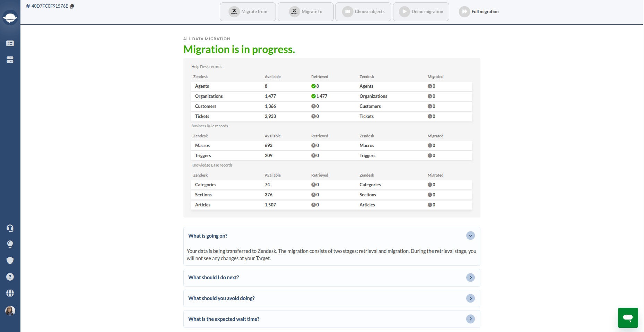644x332 pixels.
Task: Go to the Migrate to step
Action: [x=306, y=12]
